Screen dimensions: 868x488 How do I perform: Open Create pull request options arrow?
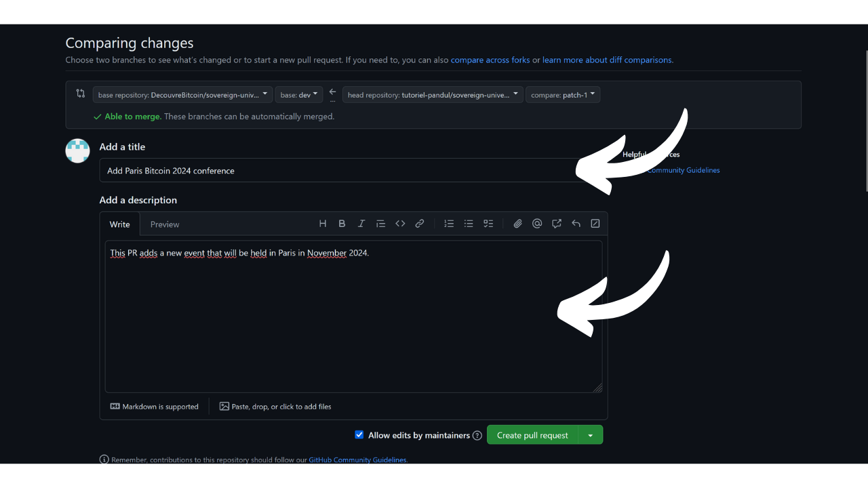point(591,435)
